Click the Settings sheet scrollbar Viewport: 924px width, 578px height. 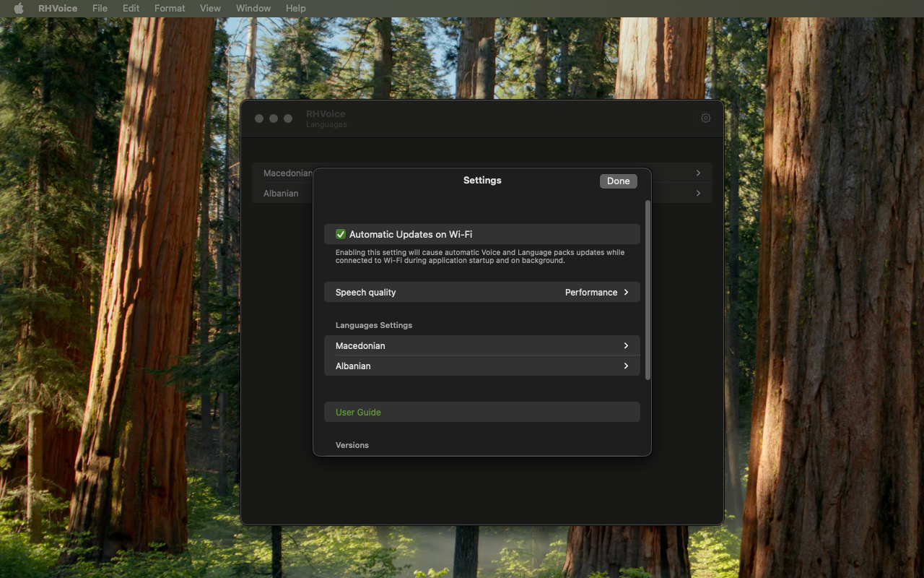tap(648, 290)
